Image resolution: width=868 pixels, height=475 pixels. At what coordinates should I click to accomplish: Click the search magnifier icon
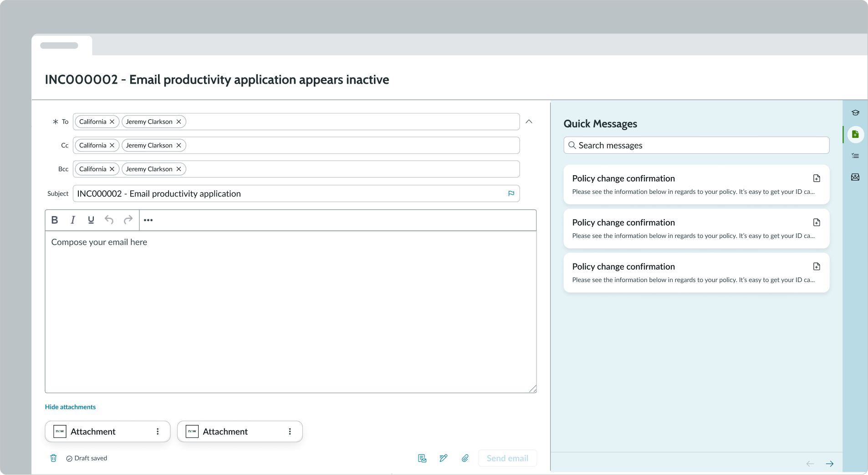572,146
